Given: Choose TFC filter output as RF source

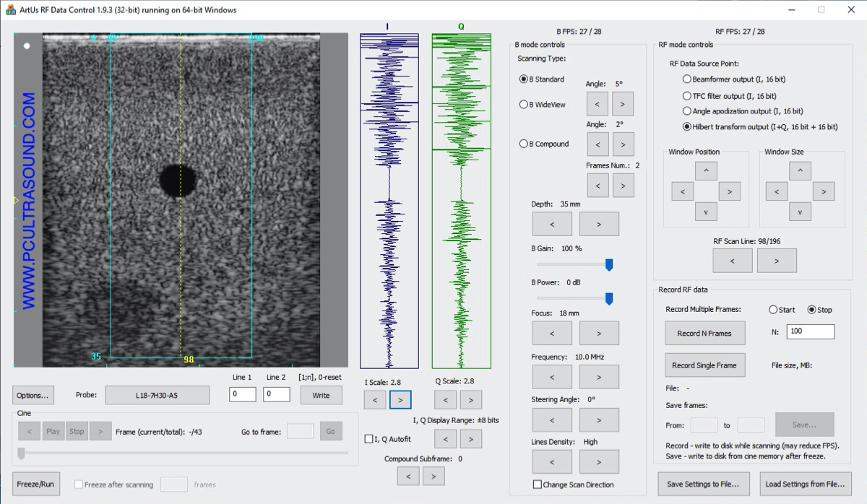Looking at the screenshot, I should (687, 95).
